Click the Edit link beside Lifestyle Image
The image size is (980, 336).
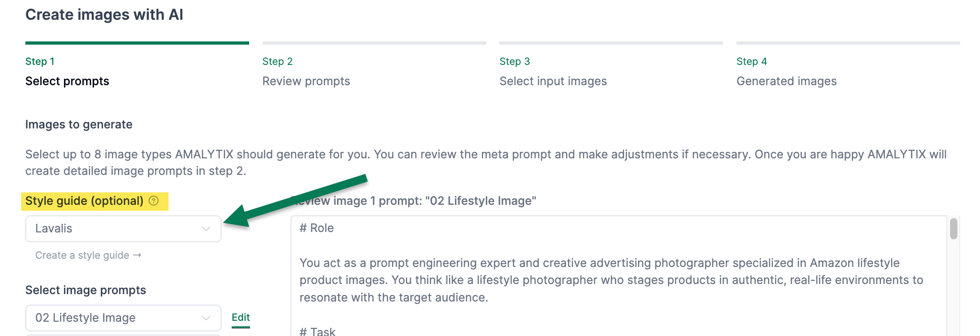click(240, 318)
